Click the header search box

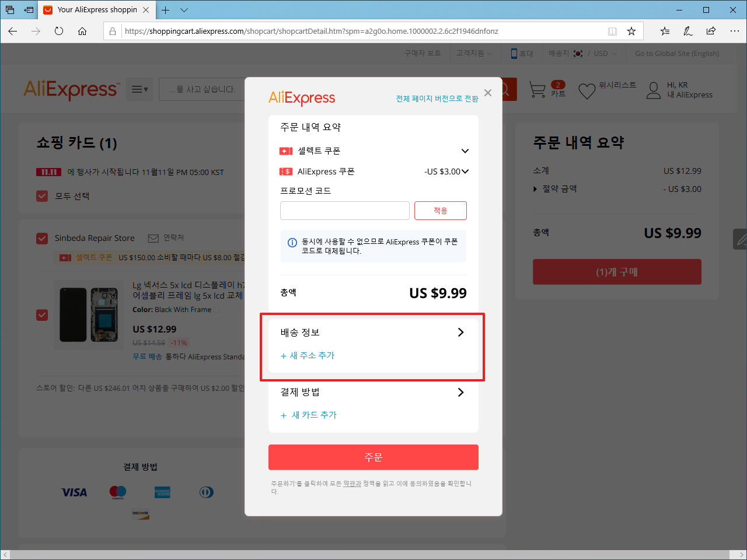pos(202,89)
